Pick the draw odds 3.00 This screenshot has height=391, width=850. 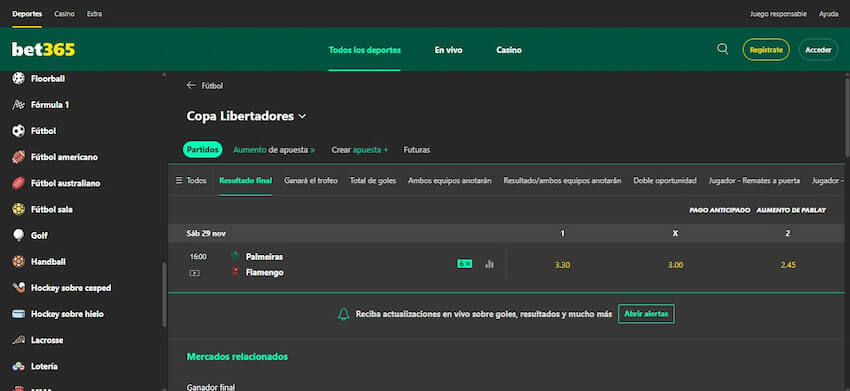675,265
